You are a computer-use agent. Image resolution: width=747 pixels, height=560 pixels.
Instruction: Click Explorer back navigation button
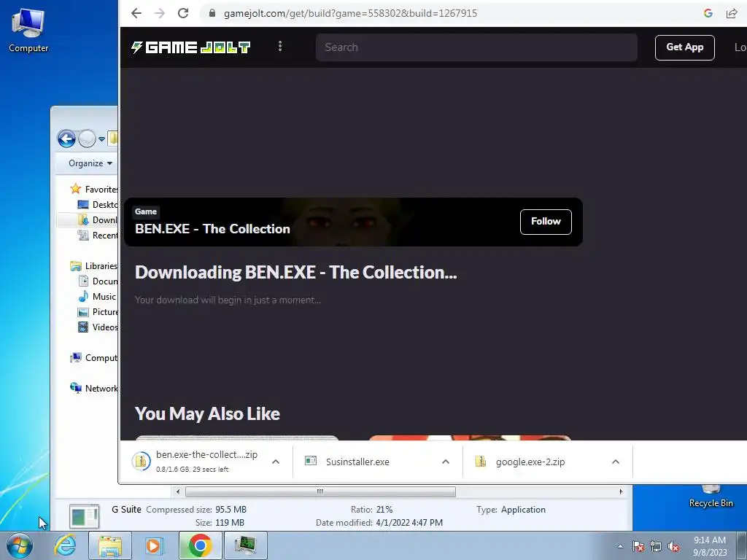tap(66, 139)
